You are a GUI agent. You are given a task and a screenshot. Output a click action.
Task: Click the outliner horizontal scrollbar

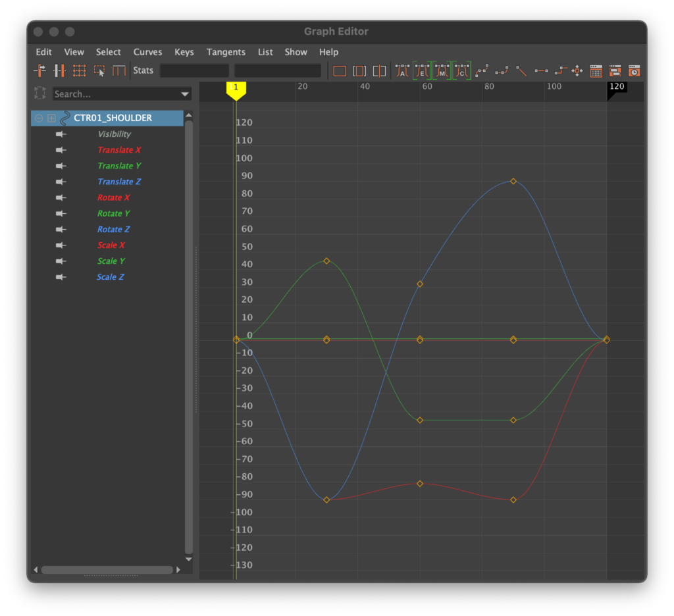[107, 570]
